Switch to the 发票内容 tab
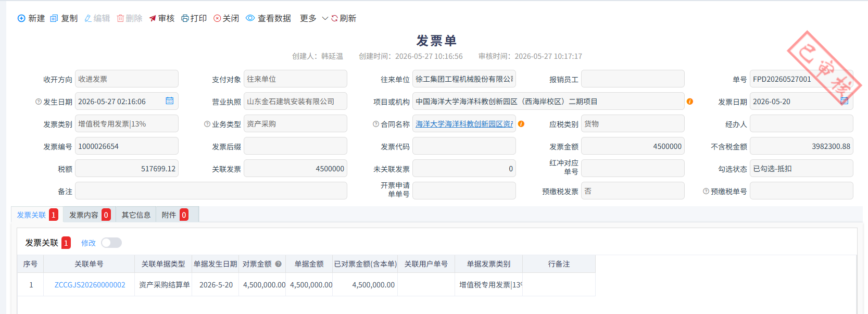 pyautogui.click(x=90, y=215)
